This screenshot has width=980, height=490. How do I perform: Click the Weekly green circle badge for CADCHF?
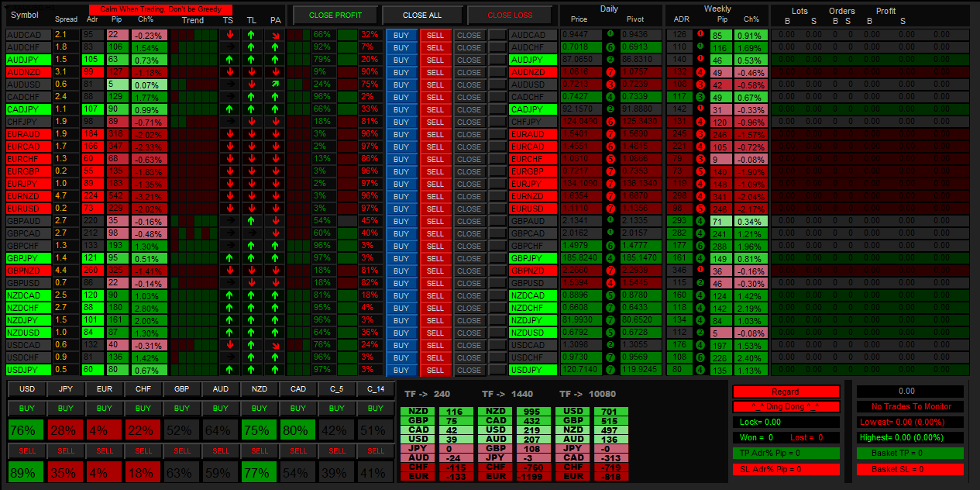[x=700, y=97]
